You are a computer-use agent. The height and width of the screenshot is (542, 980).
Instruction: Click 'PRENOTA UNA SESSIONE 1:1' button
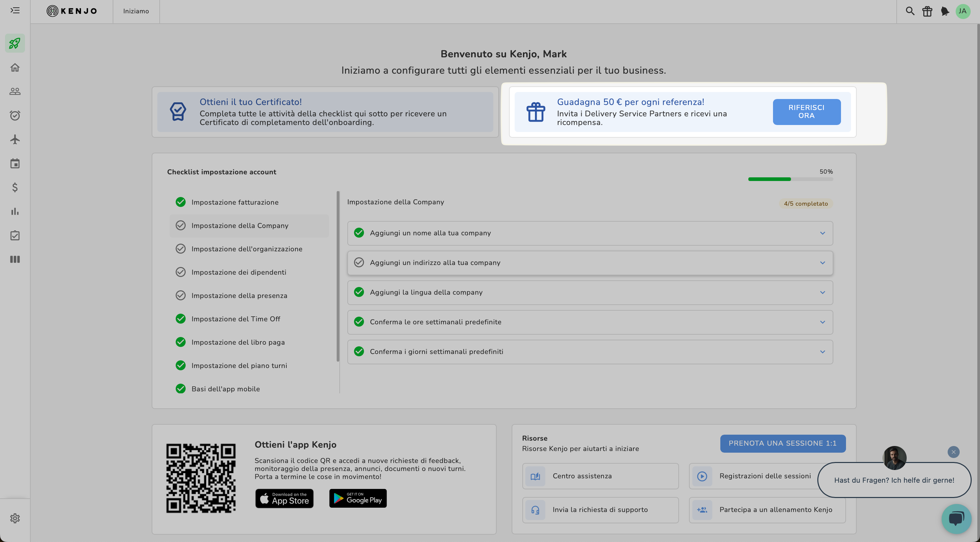pos(783,443)
